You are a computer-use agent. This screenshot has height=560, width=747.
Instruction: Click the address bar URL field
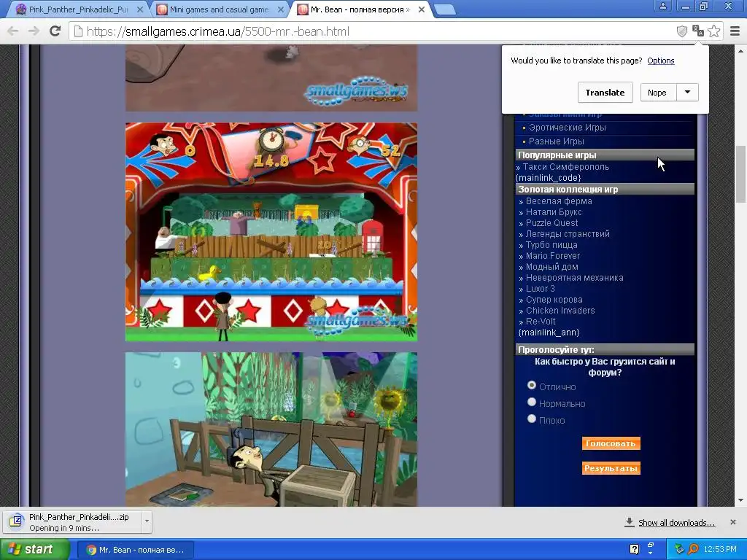tap(371, 31)
